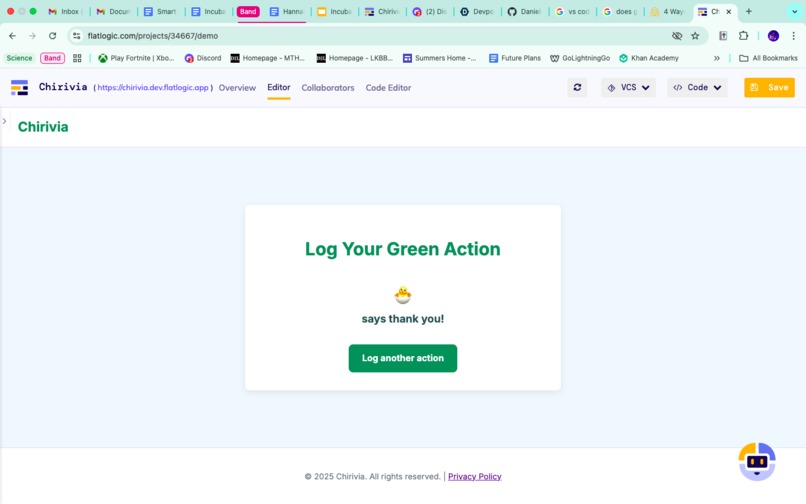Switch to the Devpost tab
The width and height of the screenshot is (806, 504).
(477, 11)
